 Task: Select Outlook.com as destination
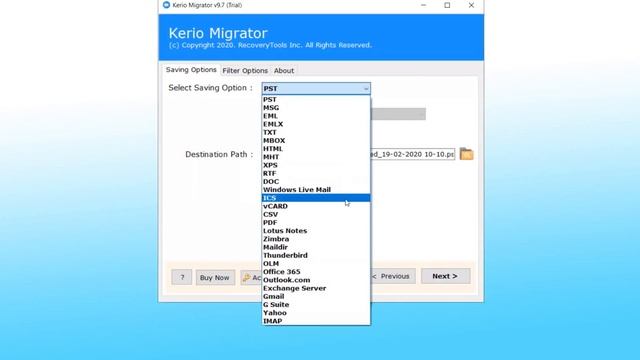coord(316,280)
